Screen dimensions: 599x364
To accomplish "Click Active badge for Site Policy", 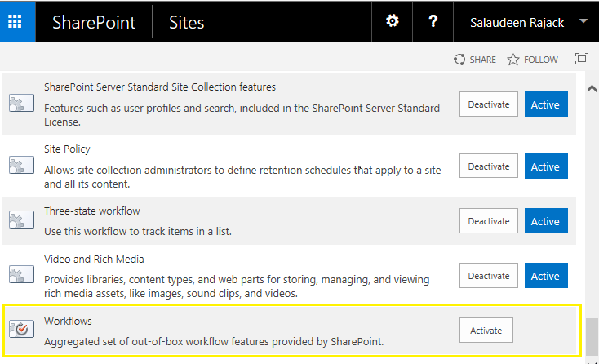I will click(x=546, y=166).
